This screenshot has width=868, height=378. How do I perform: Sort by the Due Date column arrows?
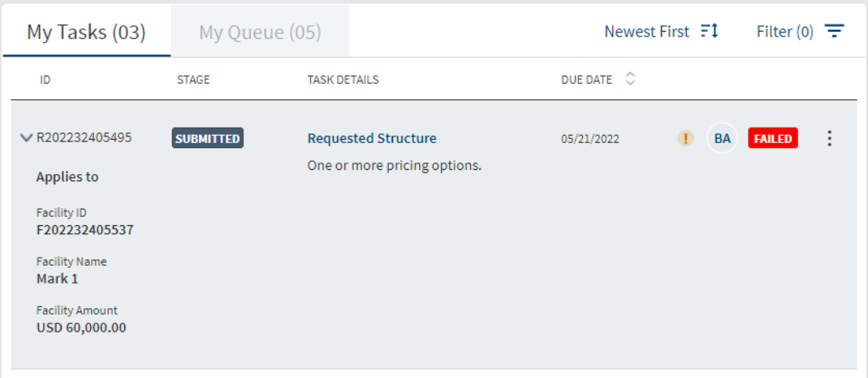629,80
